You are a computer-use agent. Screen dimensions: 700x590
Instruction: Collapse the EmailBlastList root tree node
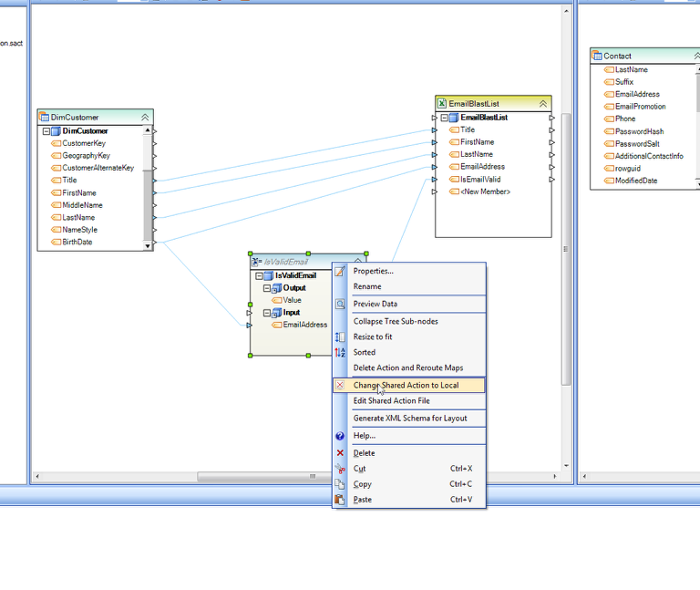445,118
